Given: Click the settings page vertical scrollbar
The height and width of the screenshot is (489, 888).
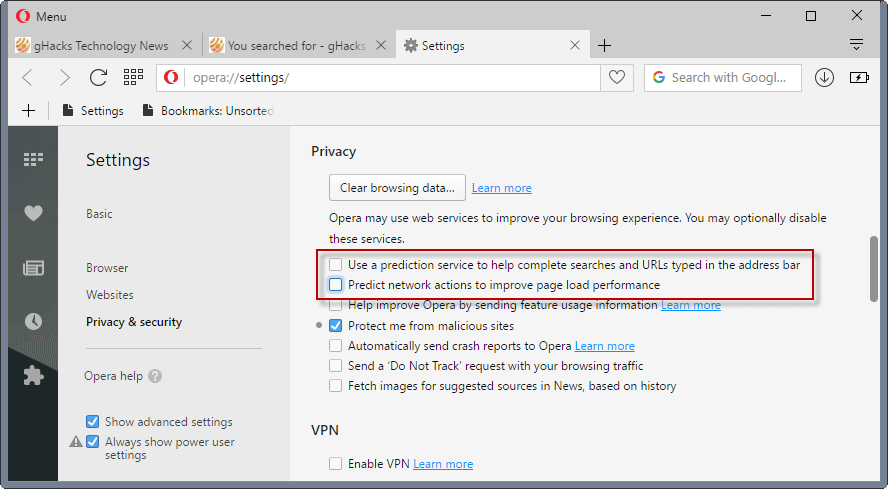Looking at the screenshot, I should click(874, 269).
